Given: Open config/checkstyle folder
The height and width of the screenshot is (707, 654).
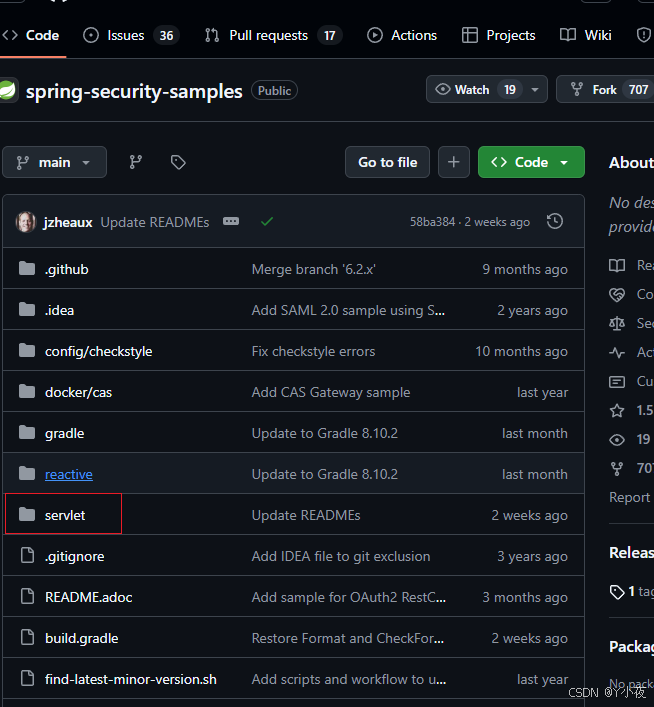Looking at the screenshot, I should tap(98, 351).
